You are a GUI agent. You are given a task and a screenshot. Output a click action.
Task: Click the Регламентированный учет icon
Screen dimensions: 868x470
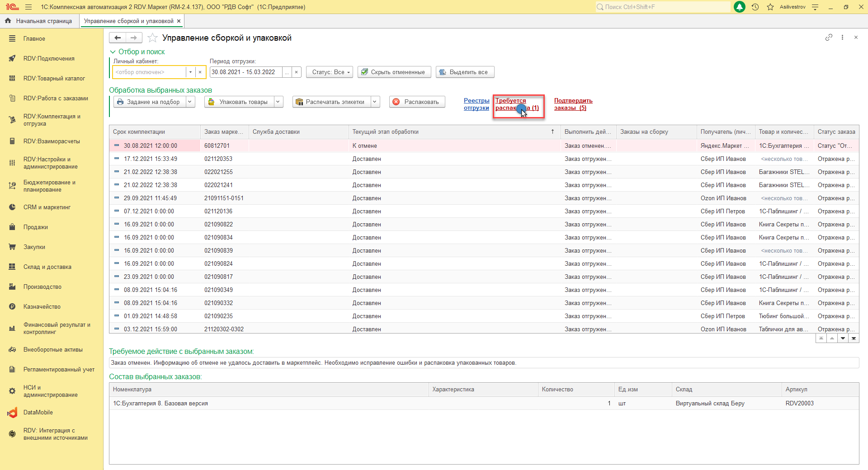pyautogui.click(x=12, y=370)
